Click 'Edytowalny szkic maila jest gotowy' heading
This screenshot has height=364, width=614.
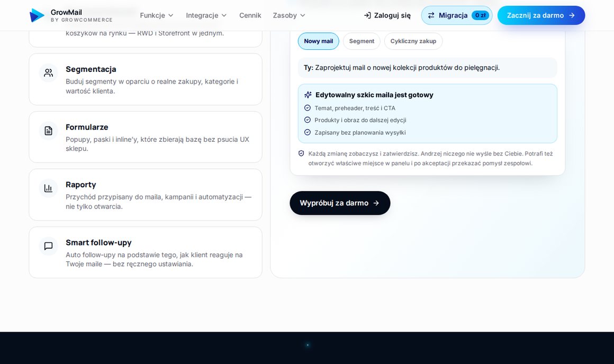374,95
